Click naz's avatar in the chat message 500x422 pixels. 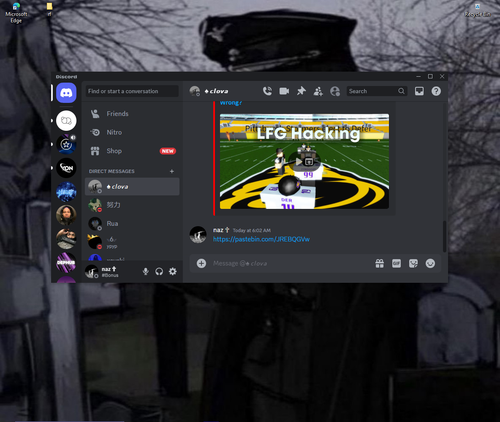click(198, 234)
